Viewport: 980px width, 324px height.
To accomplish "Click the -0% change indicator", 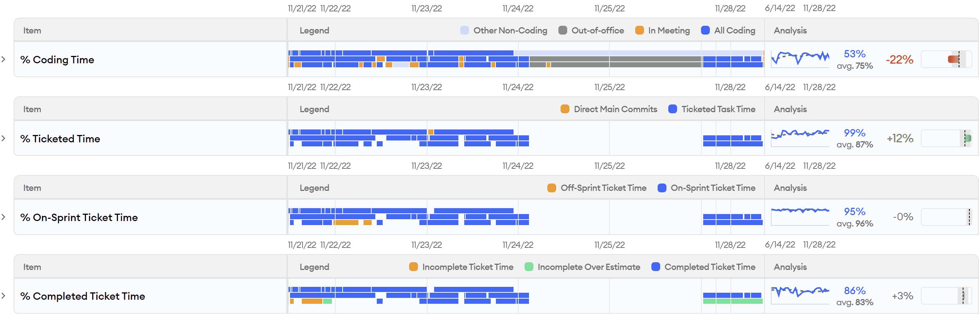I will [903, 217].
